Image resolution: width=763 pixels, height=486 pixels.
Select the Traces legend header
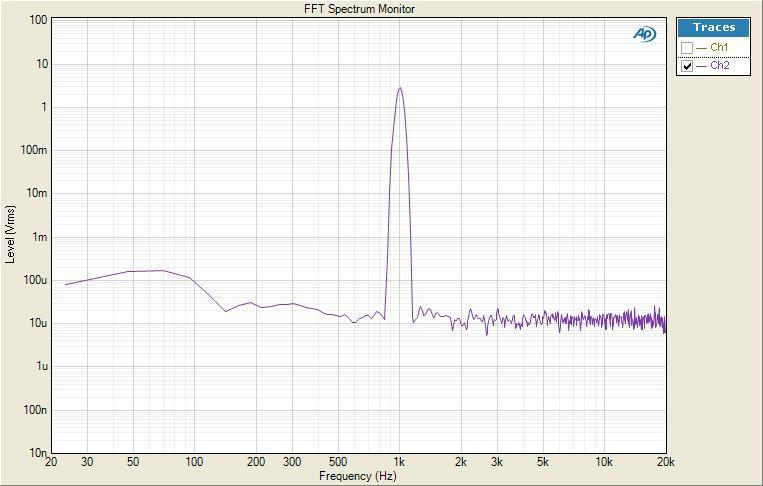714,28
